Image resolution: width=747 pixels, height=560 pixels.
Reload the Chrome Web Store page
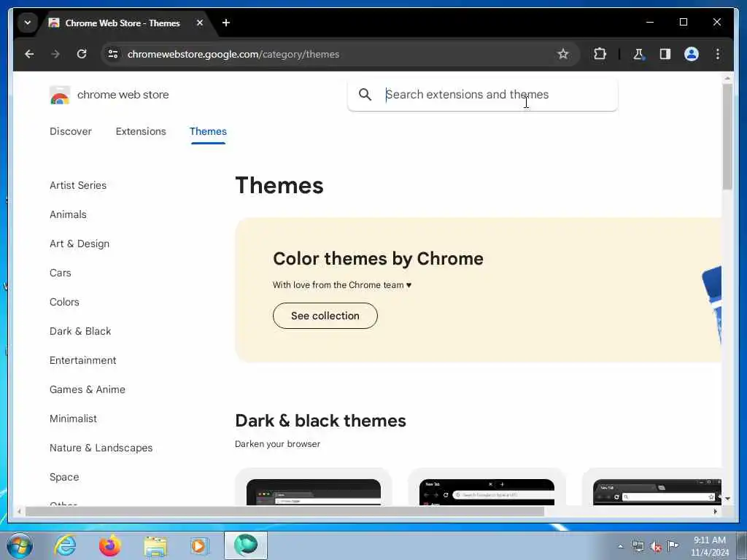pos(82,54)
